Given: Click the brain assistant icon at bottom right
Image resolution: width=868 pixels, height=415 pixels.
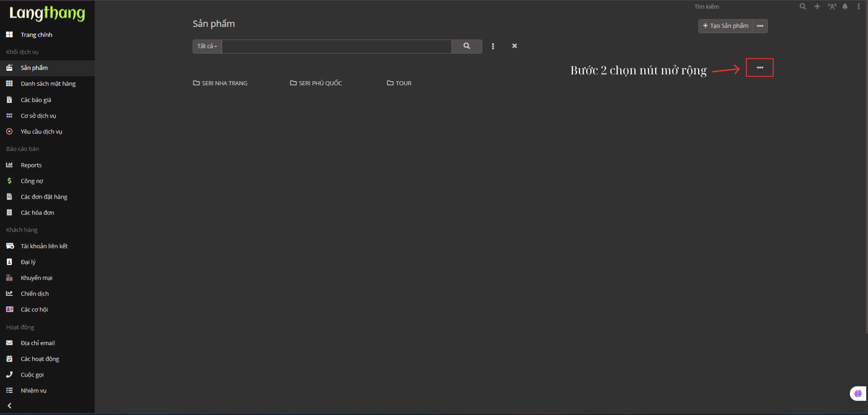Looking at the screenshot, I should [858, 393].
